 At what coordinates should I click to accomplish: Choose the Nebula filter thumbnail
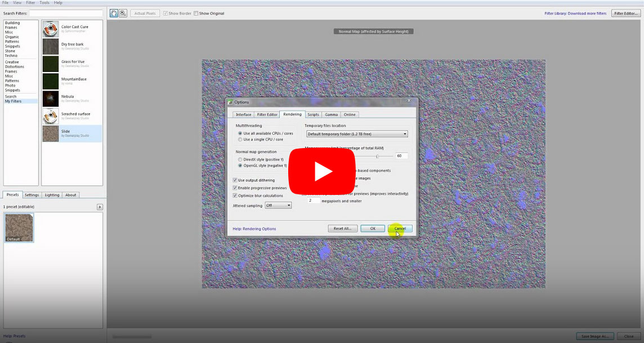pos(51,99)
